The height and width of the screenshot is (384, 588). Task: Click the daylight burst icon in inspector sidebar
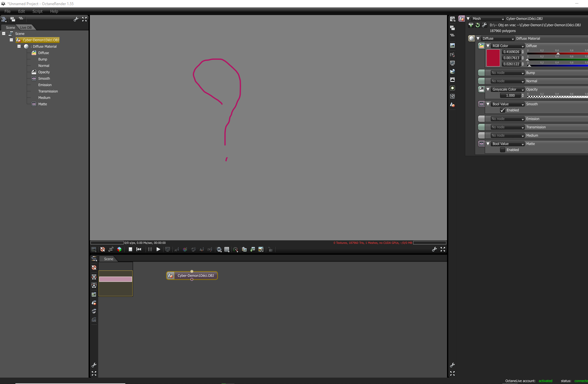click(x=452, y=88)
